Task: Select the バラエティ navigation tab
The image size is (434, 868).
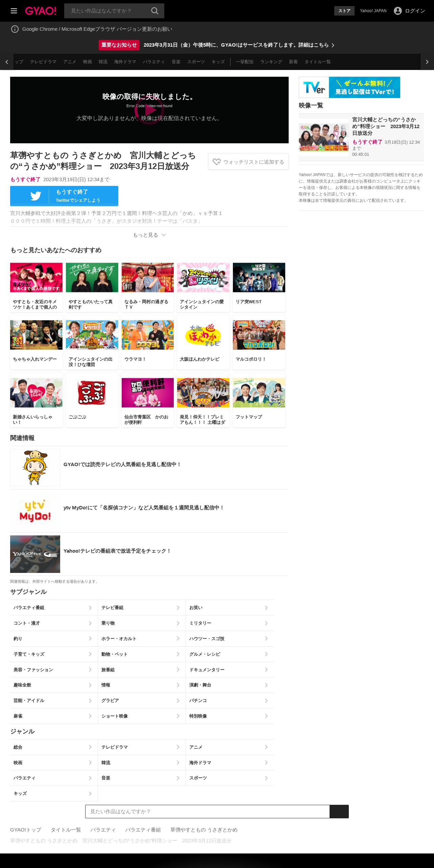Action: (154, 62)
